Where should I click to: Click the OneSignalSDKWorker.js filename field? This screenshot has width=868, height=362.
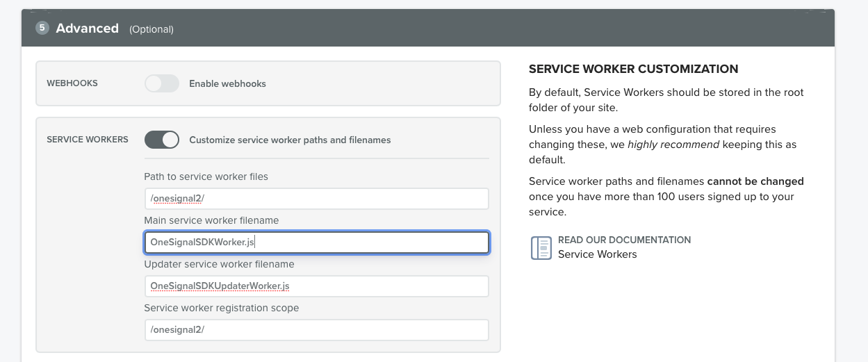(316, 242)
